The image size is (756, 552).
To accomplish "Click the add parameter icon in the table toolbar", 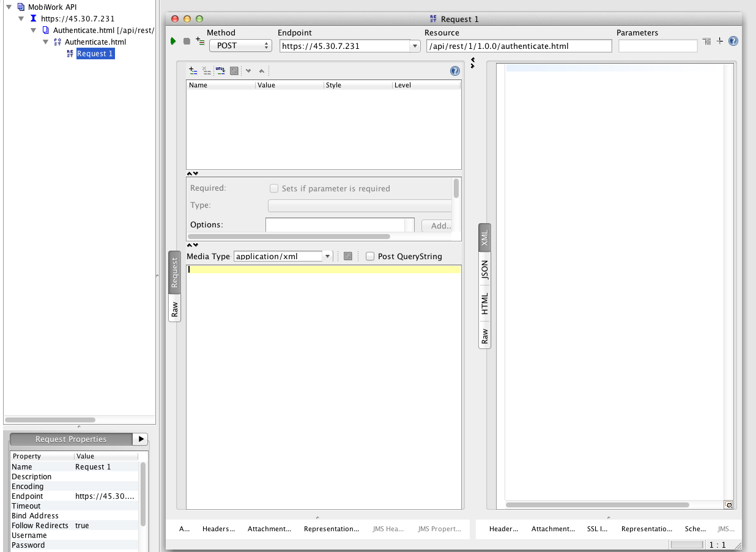I will click(x=193, y=71).
